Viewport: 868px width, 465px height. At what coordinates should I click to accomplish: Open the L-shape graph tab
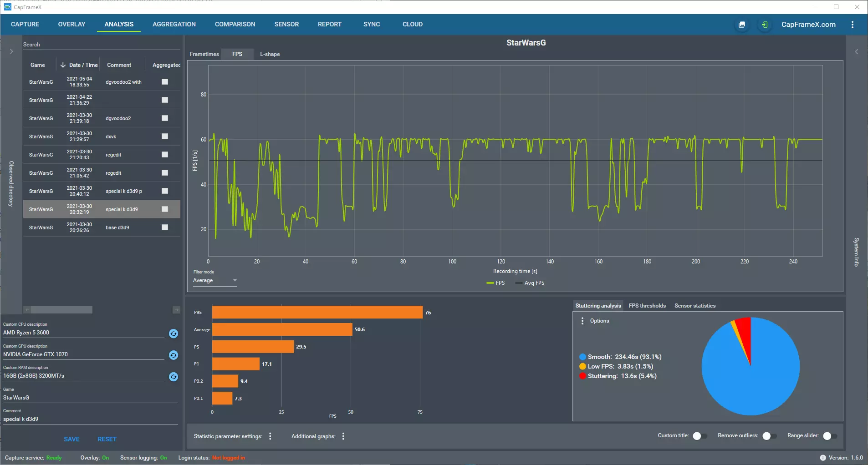pyautogui.click(x=270, y=54)
